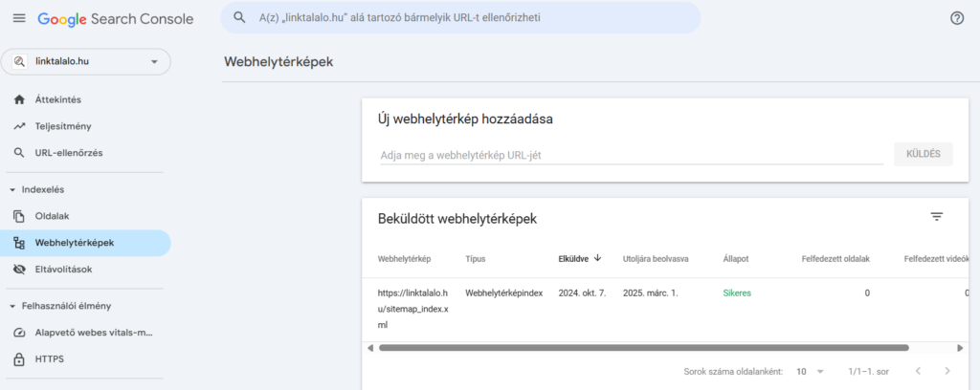Click the 2024. okt. 7. date cell
The image size is (980, 390).
(582, 293)
